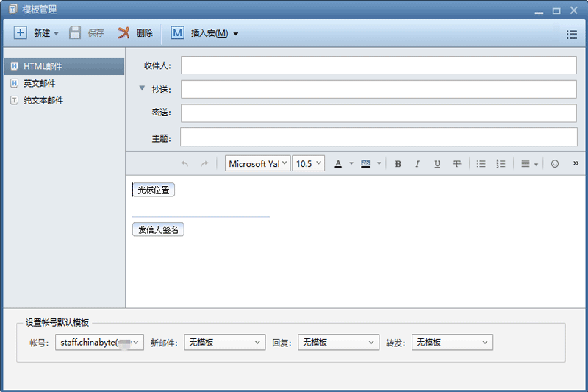Image resolution: width=588 pixels, height=392 pixels.
Task: Insert a numbered list
Action: click(x=501, y=164)
